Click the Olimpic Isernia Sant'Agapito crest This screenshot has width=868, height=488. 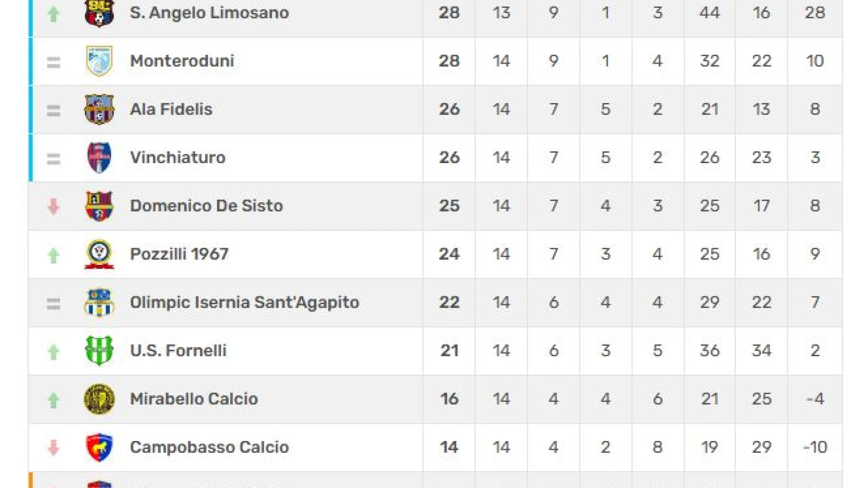coord(99,302)
